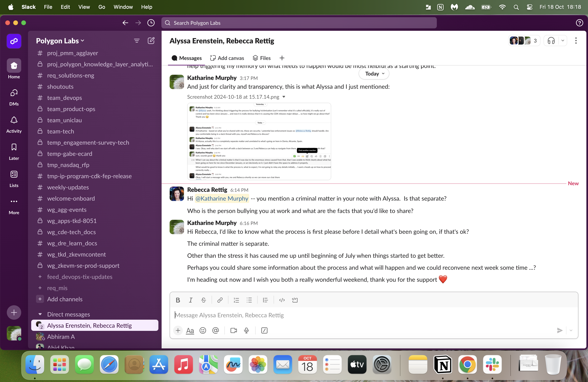
Task: Open macOS Control Center
Action: point(529,7)
